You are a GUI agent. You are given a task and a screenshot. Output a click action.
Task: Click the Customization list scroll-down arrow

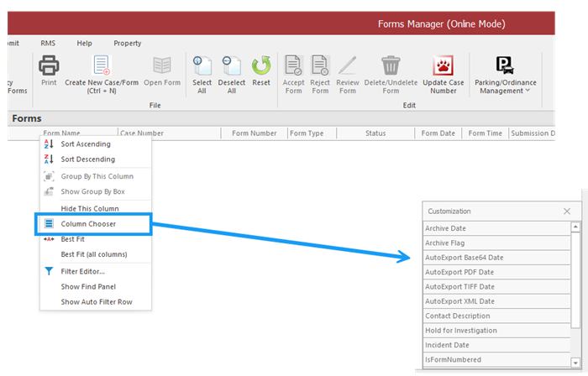(x=575, y=369)
